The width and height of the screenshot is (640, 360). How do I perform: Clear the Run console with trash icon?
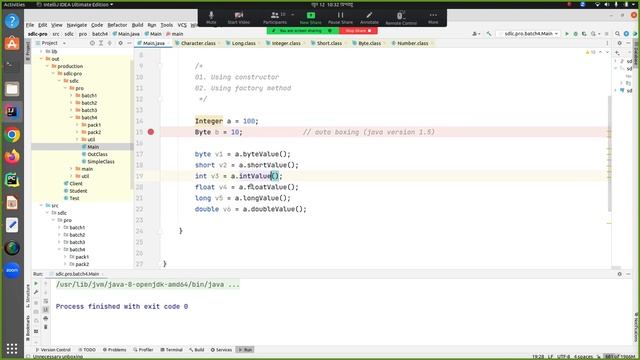tap(45, 327)
